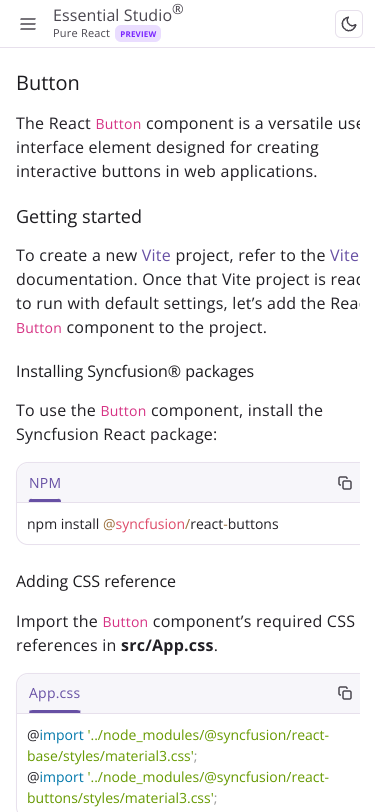Click the Button page heading
The width and height of the screenshot is (375, 812).
pos(48,83)
